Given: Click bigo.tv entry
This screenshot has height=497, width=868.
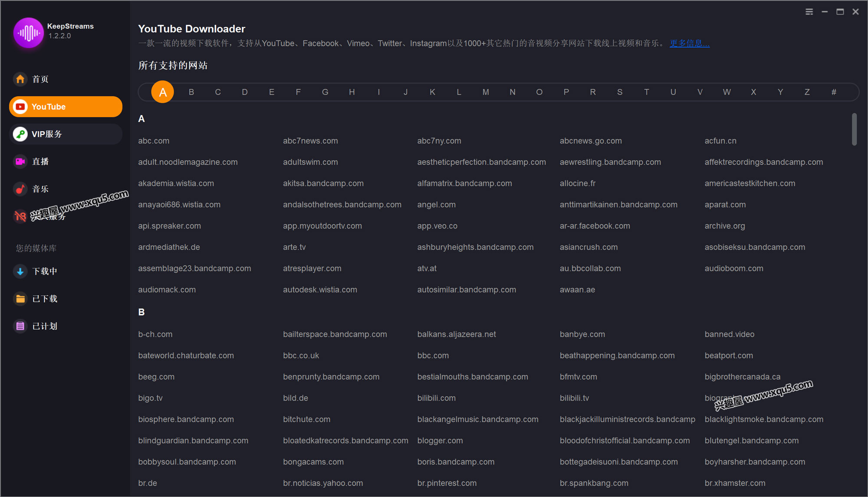Looking at the screenshot, I should 150,398.
